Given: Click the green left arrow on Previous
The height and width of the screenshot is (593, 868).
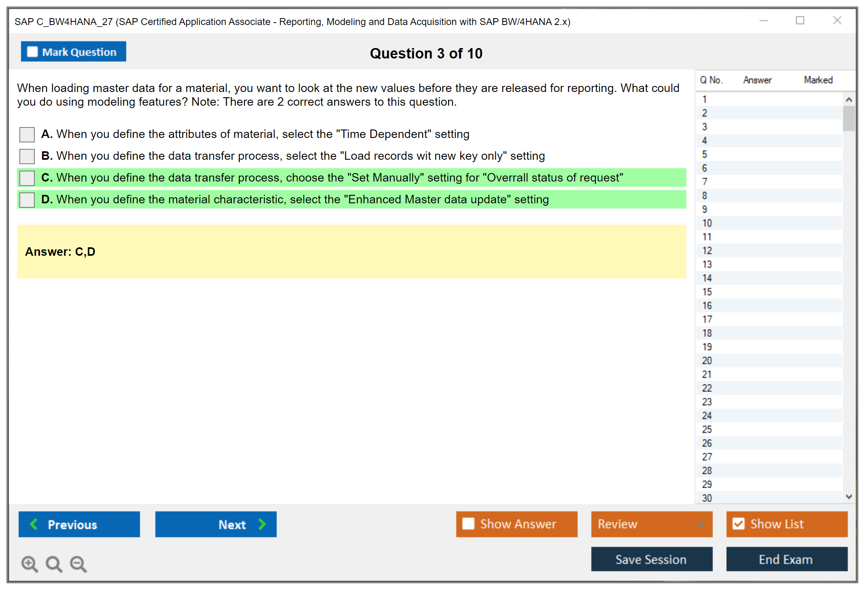Looking at the screenshot, I should pos(34,524).
